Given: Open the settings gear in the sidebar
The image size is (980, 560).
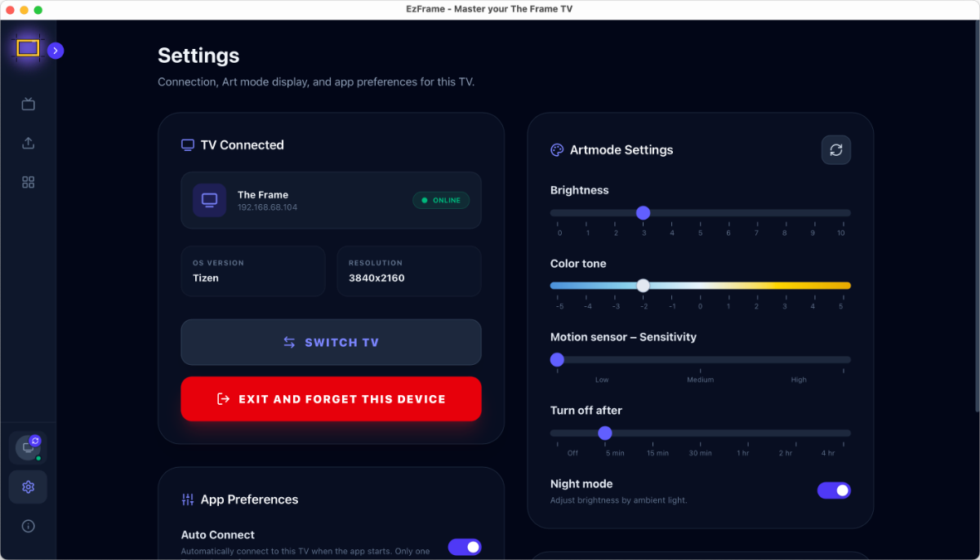Looking at the screenshot, I should tap(28, 487).
